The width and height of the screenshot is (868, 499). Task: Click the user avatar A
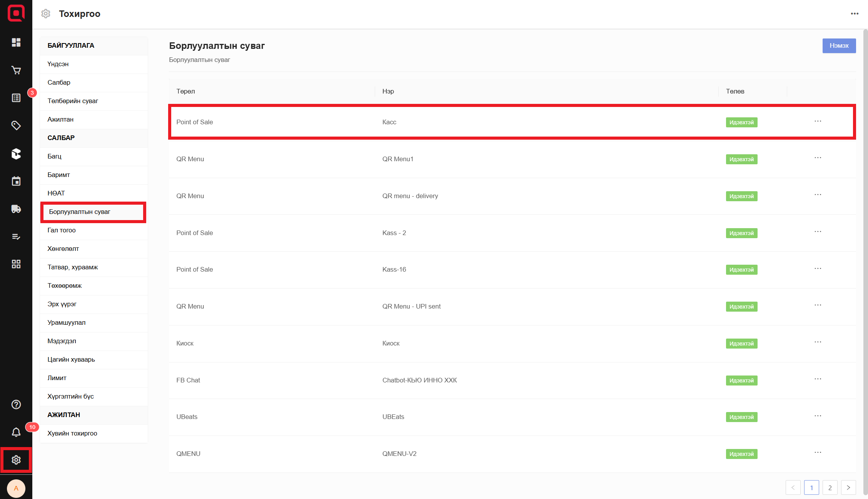click(x=16, y=488)
